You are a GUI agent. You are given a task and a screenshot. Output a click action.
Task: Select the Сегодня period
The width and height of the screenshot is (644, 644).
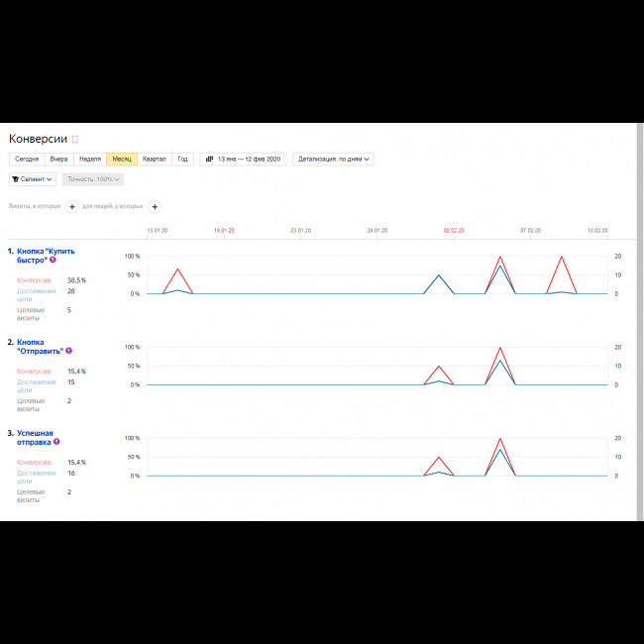(27, 159)
